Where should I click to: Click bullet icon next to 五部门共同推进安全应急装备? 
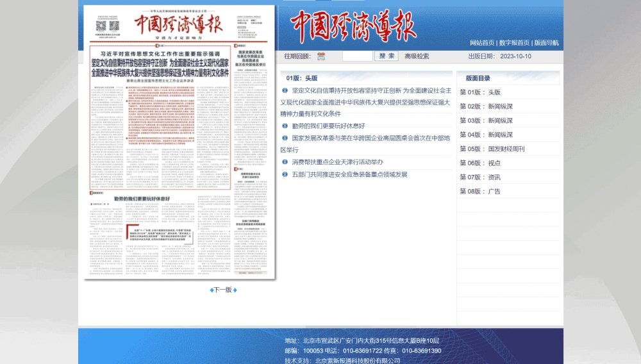pyautogui.click(x=285, y=174)
